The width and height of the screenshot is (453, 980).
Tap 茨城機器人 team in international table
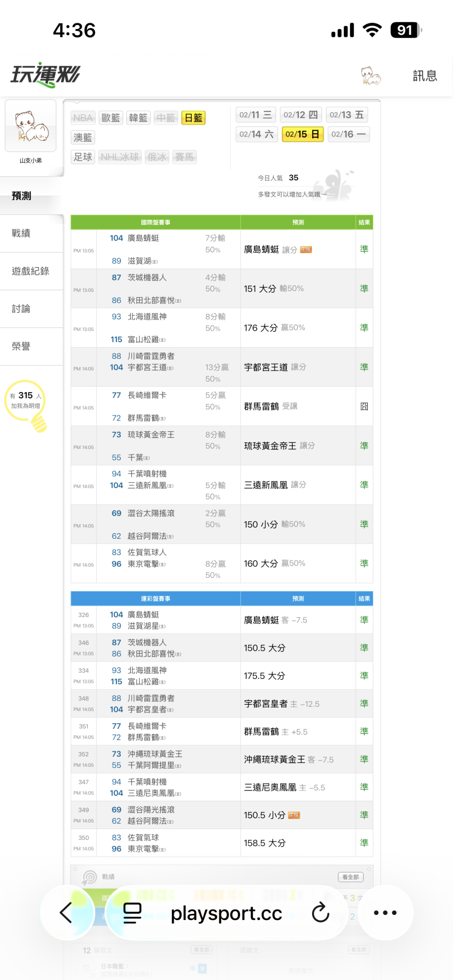pos(147,277)
